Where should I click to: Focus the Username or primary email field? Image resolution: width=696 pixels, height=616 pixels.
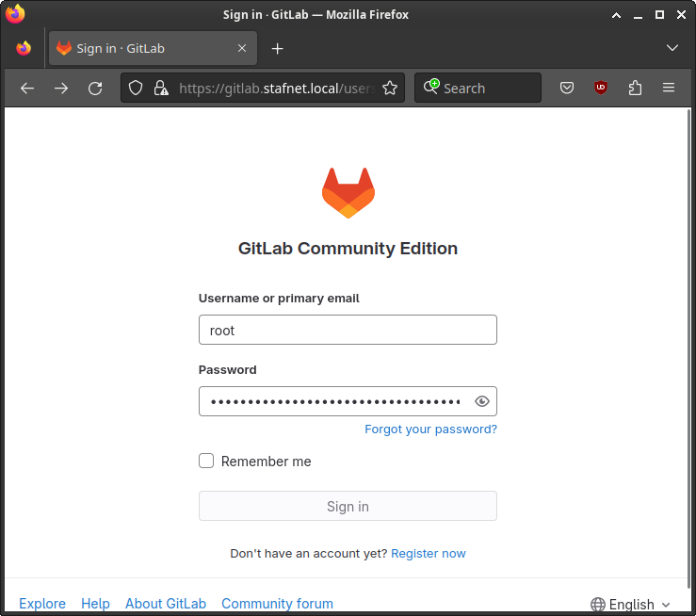pyautogui.click(x=348, y=330)
